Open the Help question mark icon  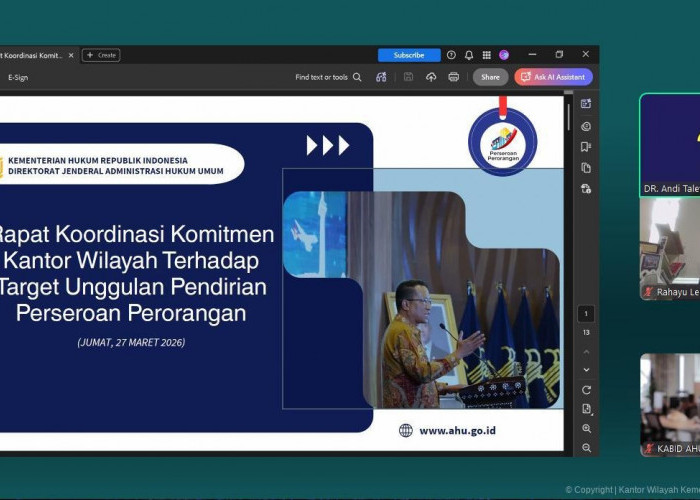[451, 55]
